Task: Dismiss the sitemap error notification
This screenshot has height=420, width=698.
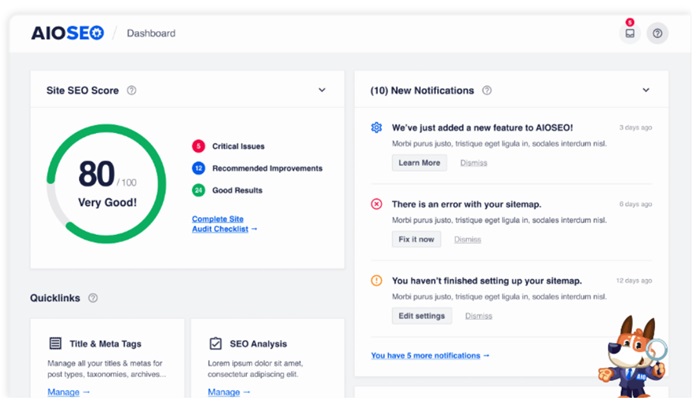Action: coord(467,240)
